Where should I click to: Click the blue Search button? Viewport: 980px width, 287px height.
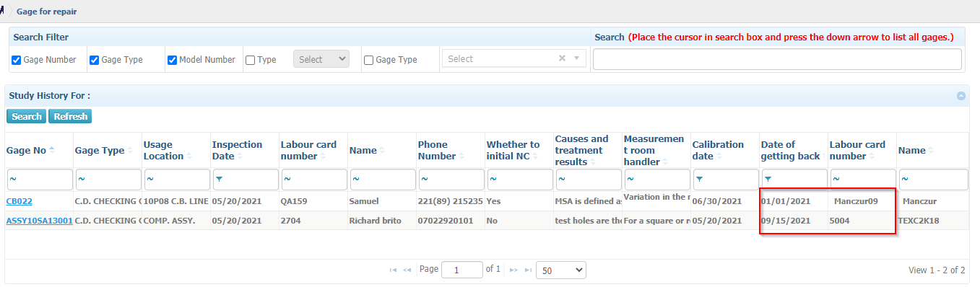pos(27,116)
